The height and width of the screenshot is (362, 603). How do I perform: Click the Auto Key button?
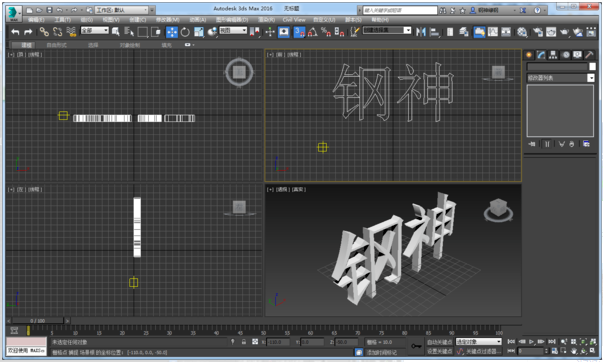pos(440,342)
